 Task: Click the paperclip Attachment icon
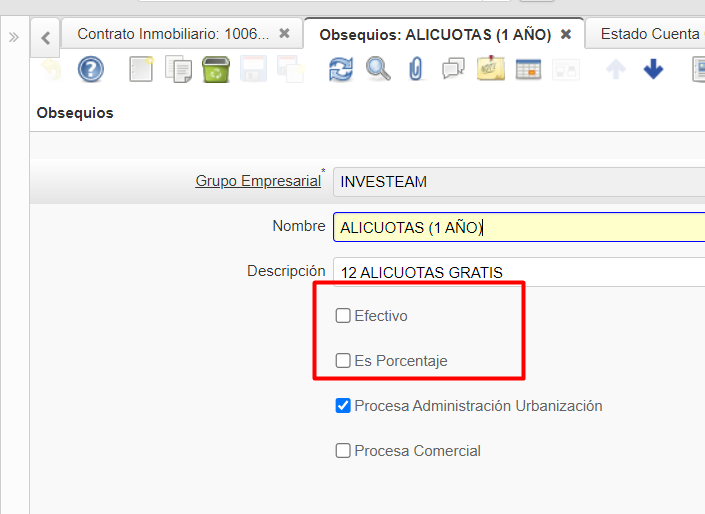[x=416, y=69]
